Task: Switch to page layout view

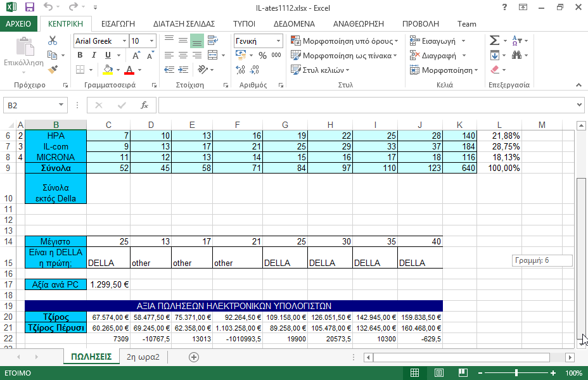Action: click(x=438, y=373)
